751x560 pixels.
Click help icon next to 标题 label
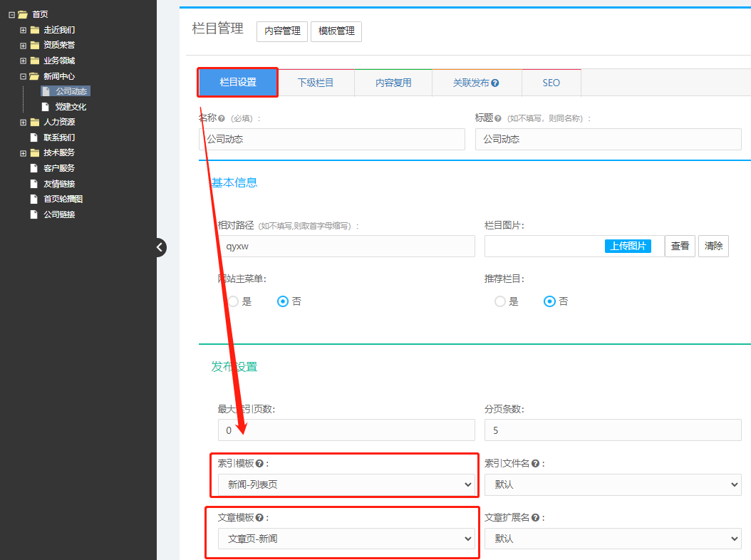click(x=498, y=118)
